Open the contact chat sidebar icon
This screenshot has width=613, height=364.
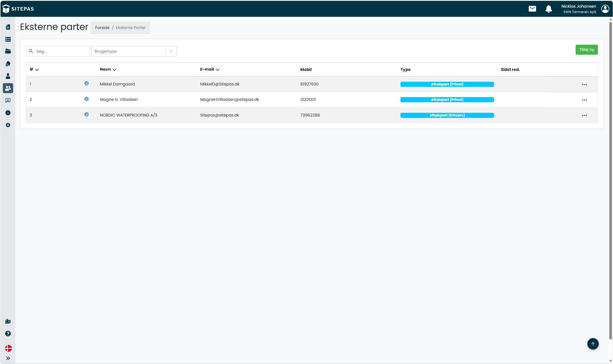8,101
